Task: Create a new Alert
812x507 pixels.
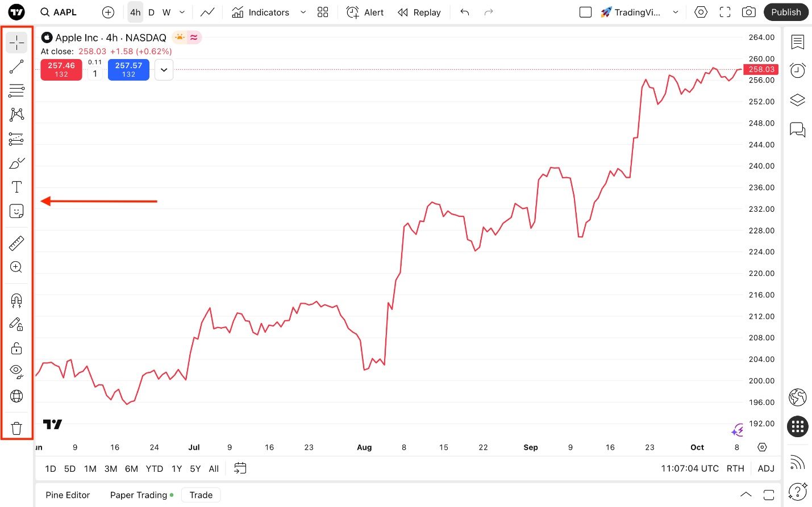Action: click(365, 12)
